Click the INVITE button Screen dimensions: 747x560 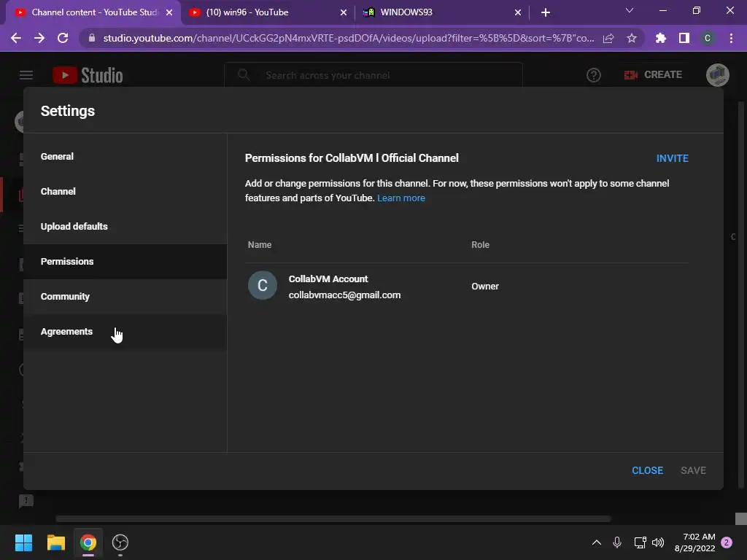(x=672, y=158)
